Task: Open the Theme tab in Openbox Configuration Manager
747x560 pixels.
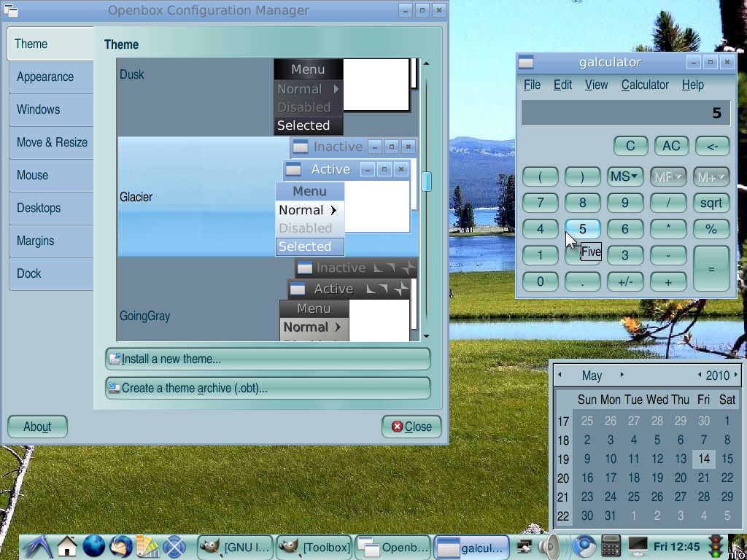Action: (x=50, y=44)
